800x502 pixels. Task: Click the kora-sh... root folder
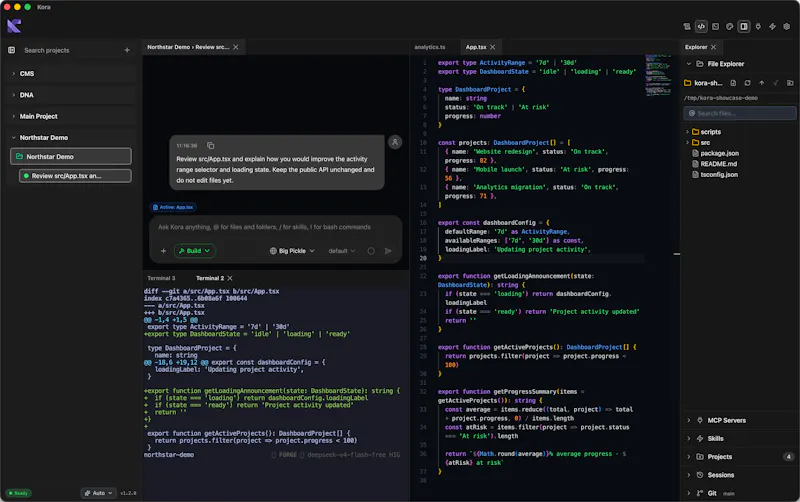click(x=703, y=83)
